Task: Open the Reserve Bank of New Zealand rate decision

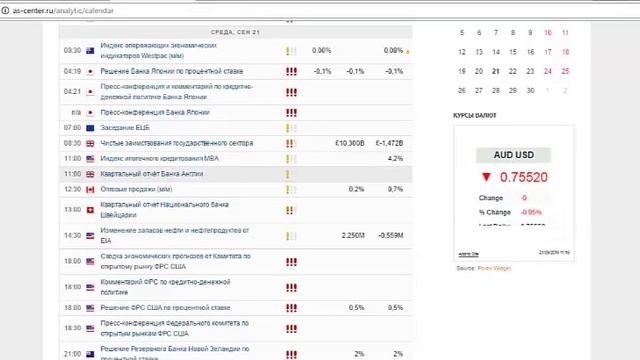Action: (175, 353)
